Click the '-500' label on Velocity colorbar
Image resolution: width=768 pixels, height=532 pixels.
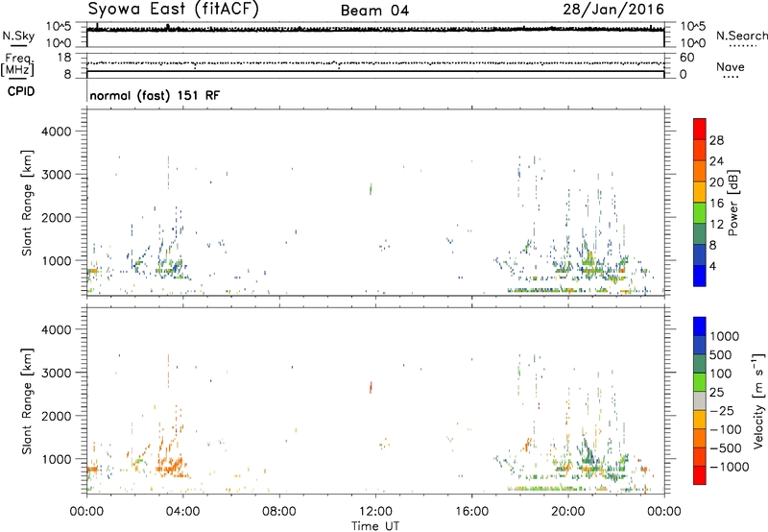coord(726,448)
